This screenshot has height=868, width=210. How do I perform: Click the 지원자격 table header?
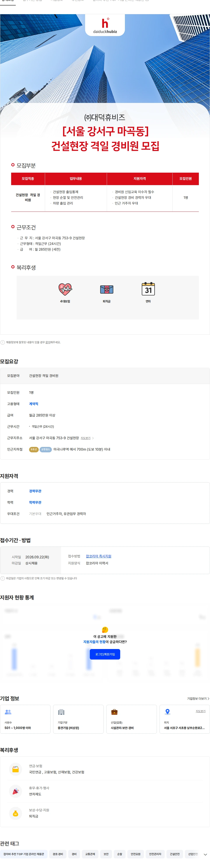pyautogui.click(x=140, y=179)
